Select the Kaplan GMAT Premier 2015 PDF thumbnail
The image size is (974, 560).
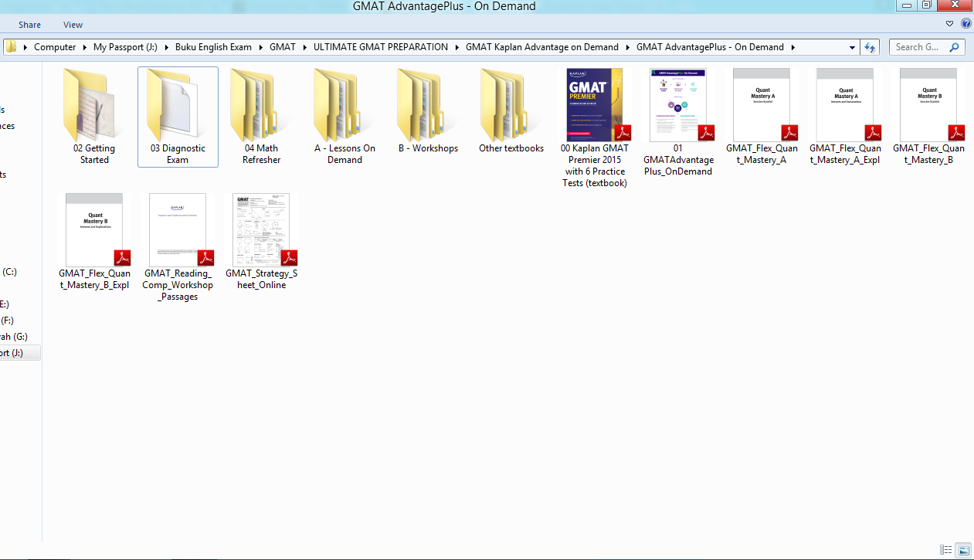[595, 104]
